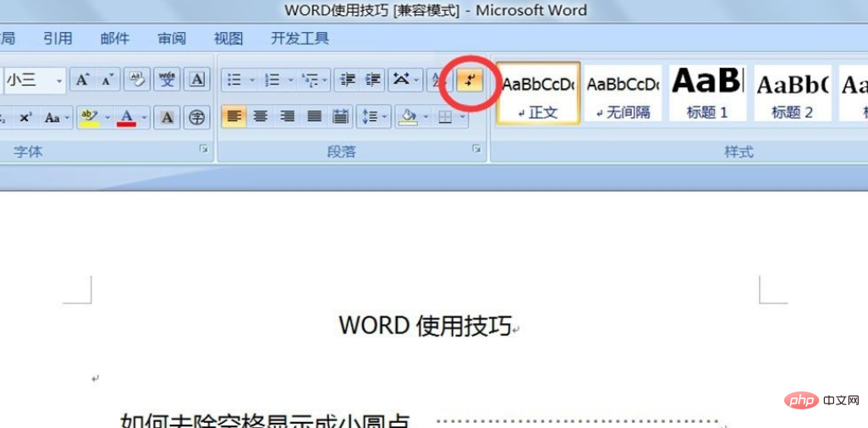The height and width of the screenshot is (428, 868).
Task: Click the document title WORD 使用技巧
Action: [426, 325]
